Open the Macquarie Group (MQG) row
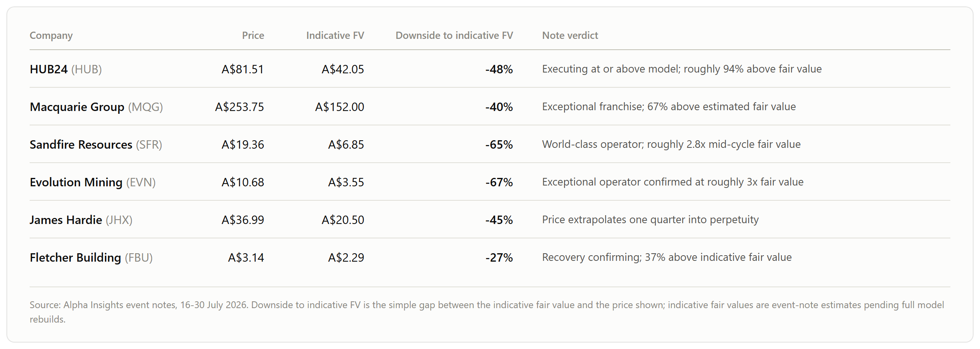This screenshot has height=349, width=980. 490,107
